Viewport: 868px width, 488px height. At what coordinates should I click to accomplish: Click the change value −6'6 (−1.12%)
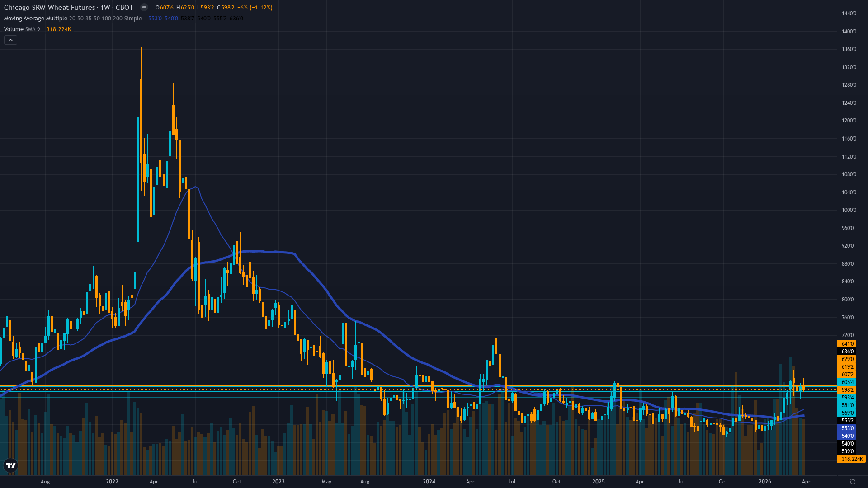[x=255, y=8]
